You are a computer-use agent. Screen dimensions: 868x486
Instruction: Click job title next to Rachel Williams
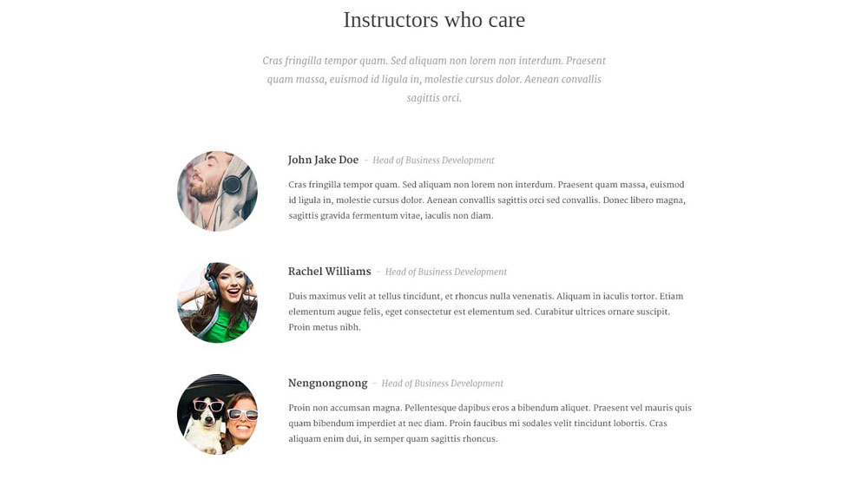446,272
